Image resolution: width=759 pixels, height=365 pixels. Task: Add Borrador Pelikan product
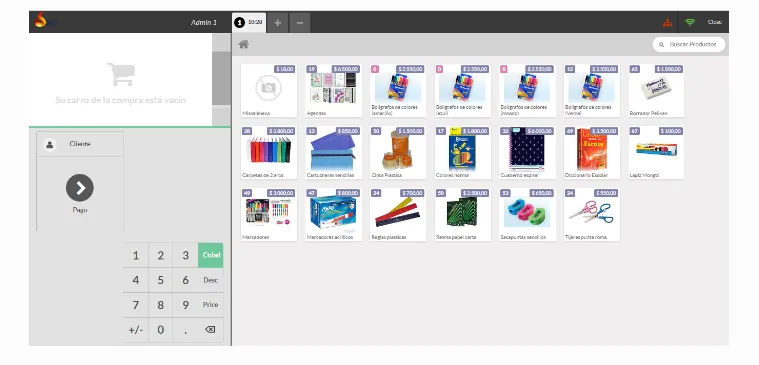point(656,91)
